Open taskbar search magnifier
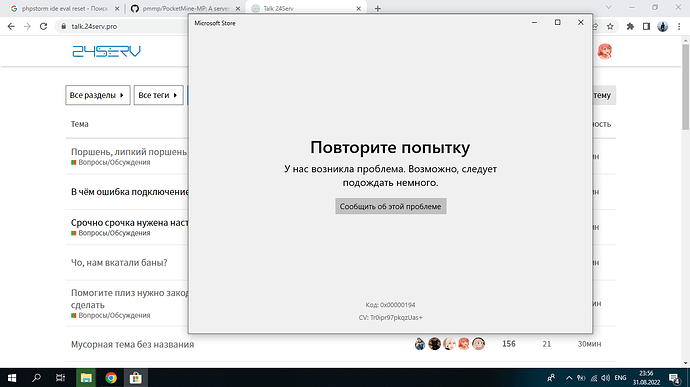 tap(37, 378)
